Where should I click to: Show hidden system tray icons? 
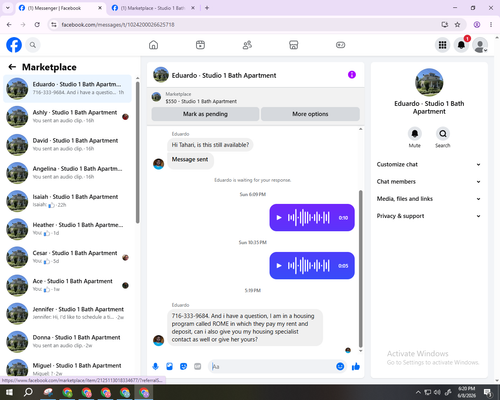418,392
